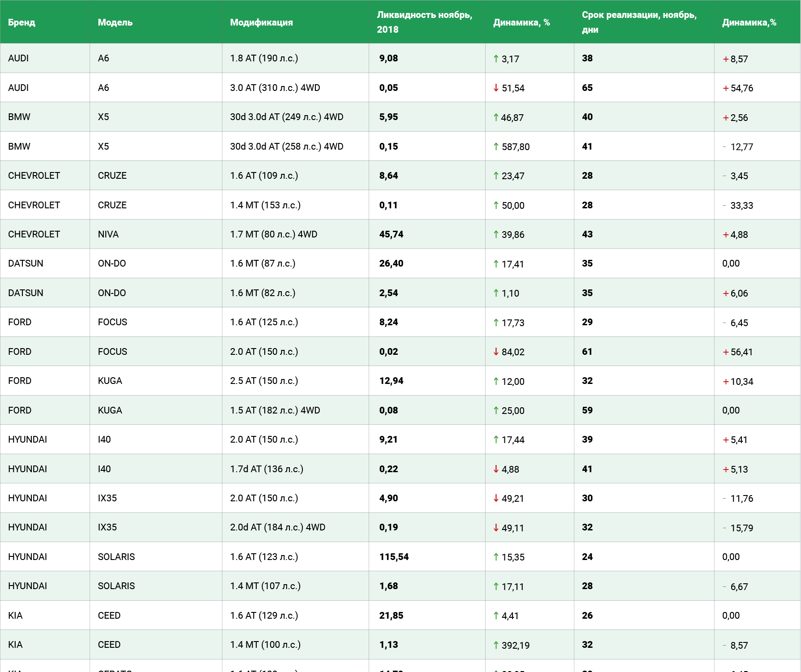Select modification 1.4 MT (100 л.с.)

point(265,645)
